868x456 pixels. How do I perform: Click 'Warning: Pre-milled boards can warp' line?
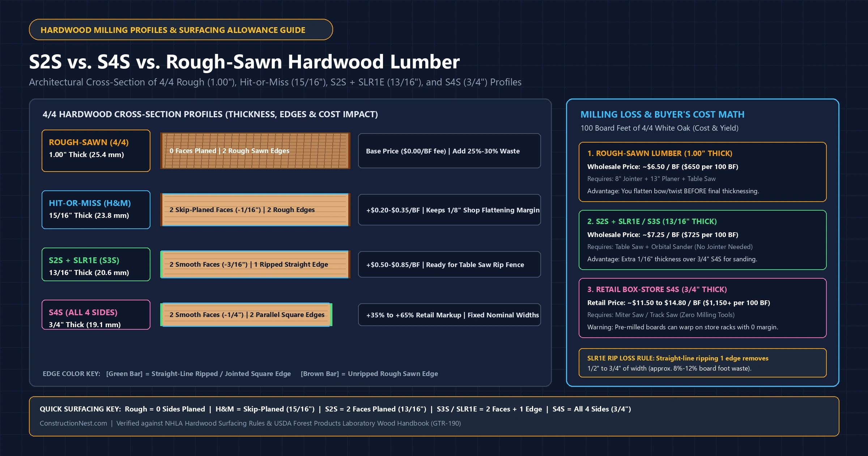point(682,327)
